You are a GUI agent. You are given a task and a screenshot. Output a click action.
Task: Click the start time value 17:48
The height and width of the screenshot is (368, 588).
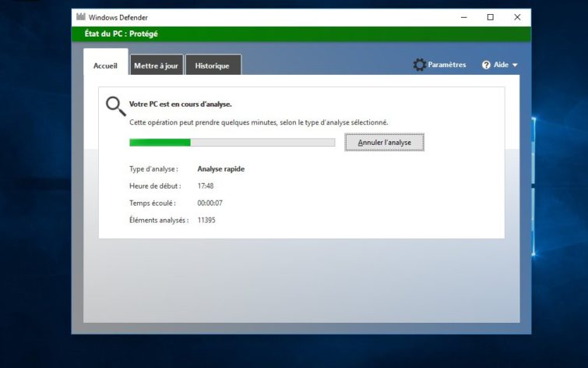pos(206,186)
